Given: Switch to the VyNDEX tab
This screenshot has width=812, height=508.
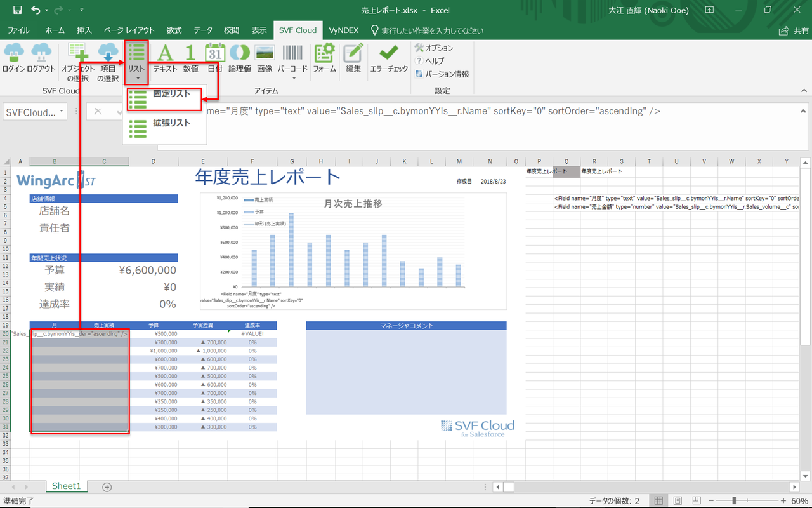Looking at the screenshot, I should point(344,30).
